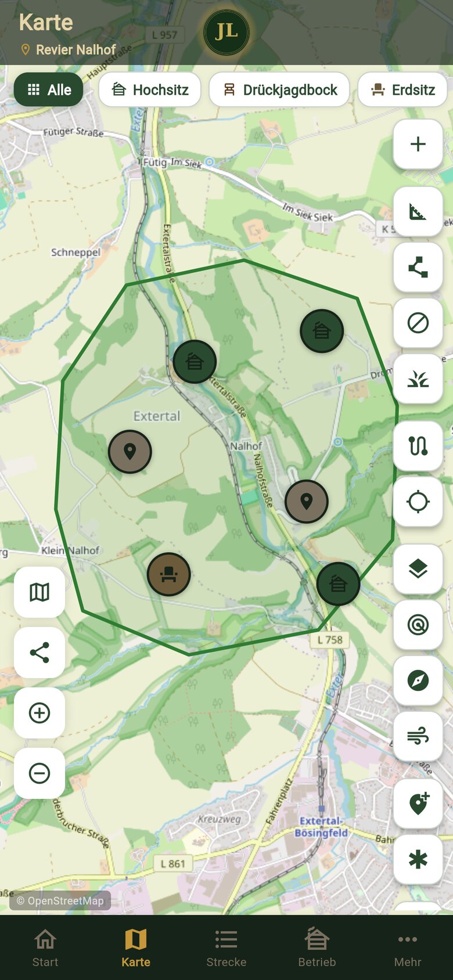Select the circle-slash restricted zone tool
Image resolution: width=453 pixels, height=980 pixels.
pyautogui.click(x=418, y=323)
